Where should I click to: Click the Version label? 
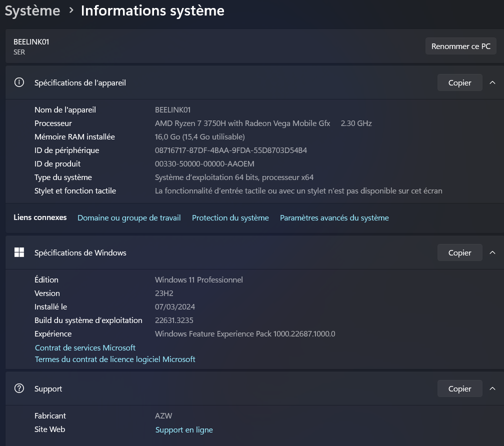pyautogui.click(x=47, y=293)
